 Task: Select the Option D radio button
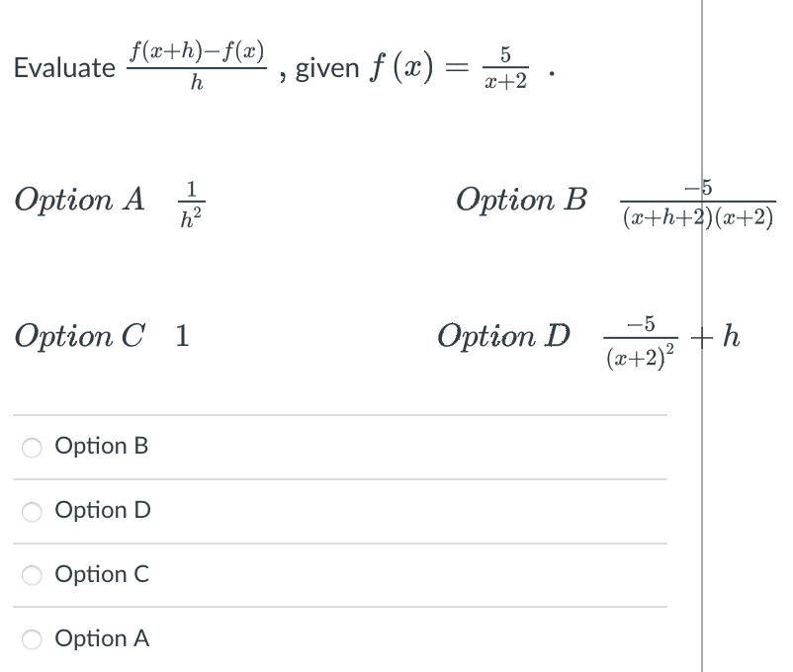coord(31,511)
